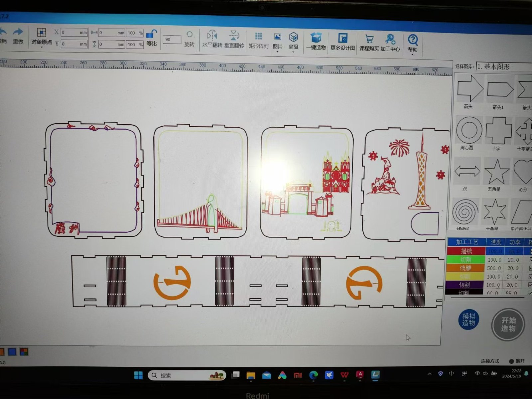Toggle output checkbox for orange 浅雕 row
Viewport: 532px width, 399px height.
[x=530, y=268]
